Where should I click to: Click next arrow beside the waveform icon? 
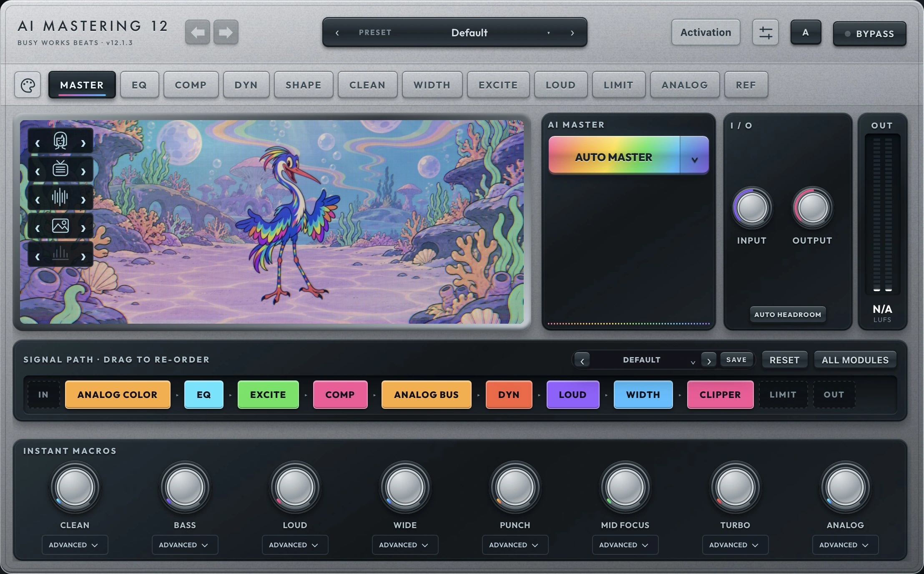point(83,199)
